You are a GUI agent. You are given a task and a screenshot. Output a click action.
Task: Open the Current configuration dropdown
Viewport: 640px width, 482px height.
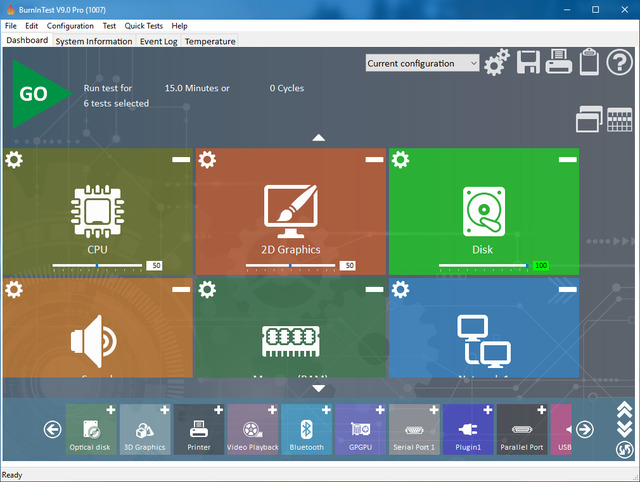point(423,63)
